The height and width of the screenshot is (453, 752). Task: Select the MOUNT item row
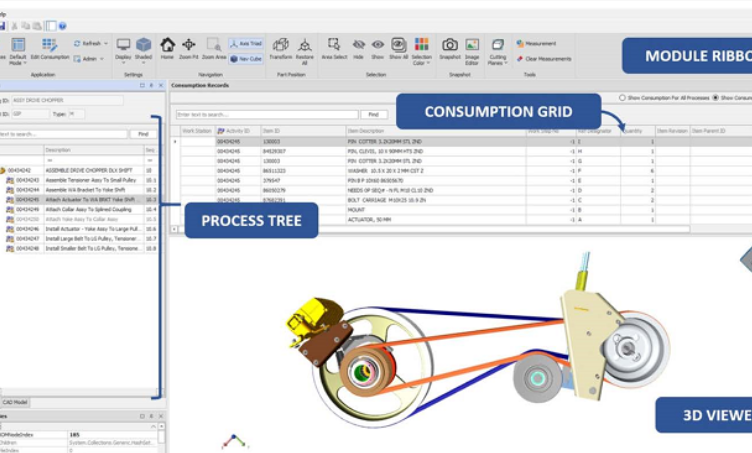tap(461, 210)
